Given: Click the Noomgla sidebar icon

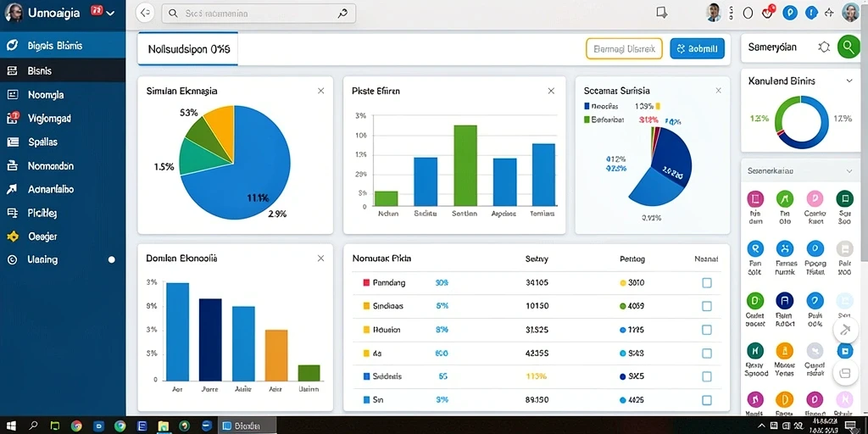Looking at the screenshot, I should (12, 95).
